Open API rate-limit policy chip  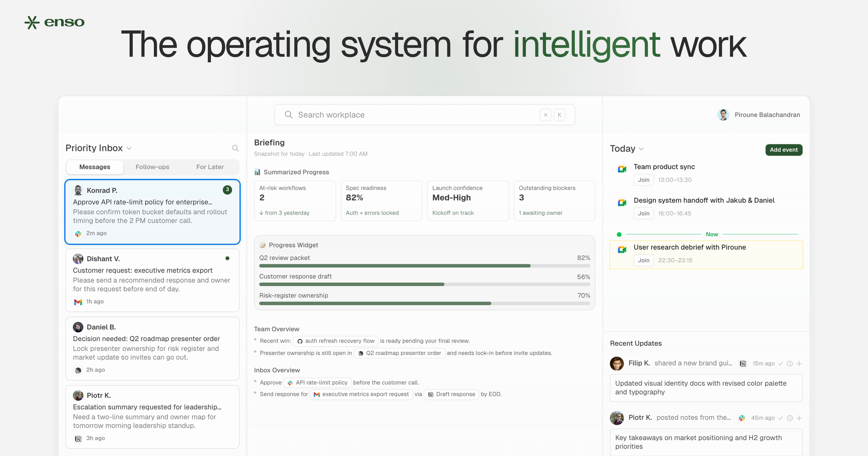pos(317,383)
